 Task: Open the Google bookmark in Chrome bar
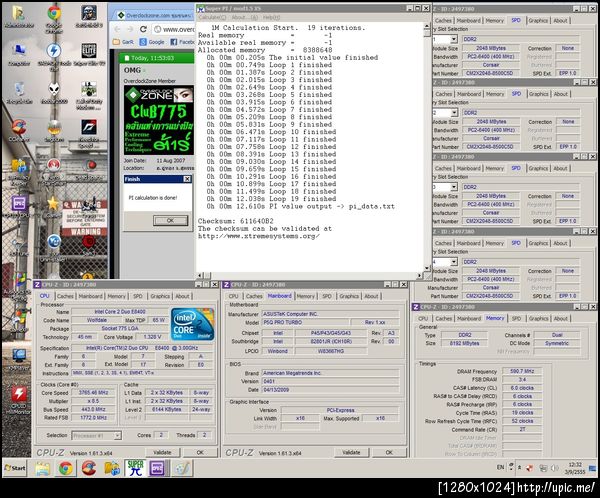152,42
